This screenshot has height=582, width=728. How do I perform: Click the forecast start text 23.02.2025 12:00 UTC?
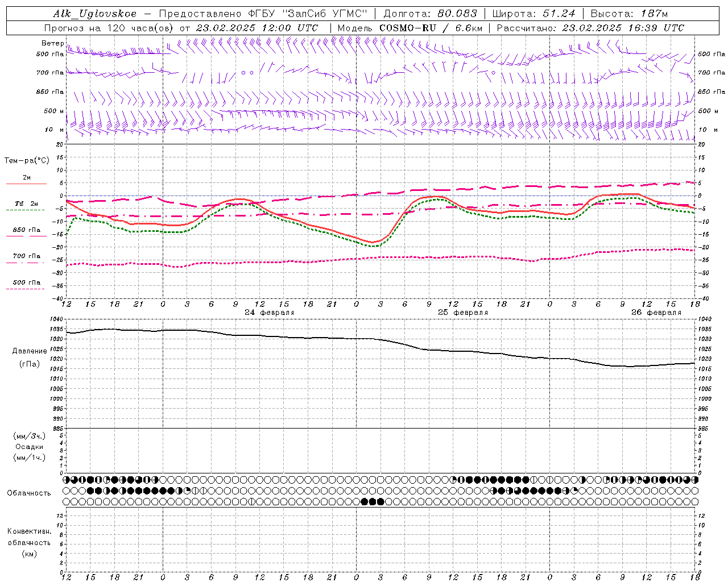257,28
